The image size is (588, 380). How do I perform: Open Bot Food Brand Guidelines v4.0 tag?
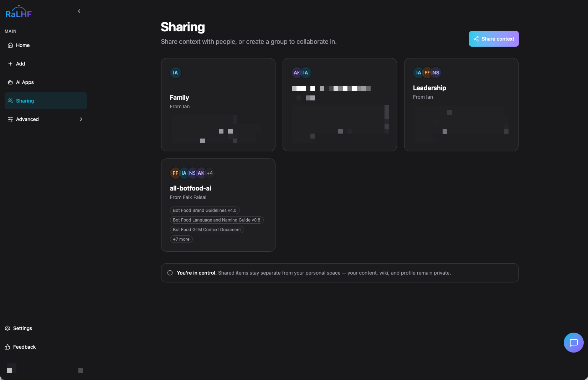(205, 210)
